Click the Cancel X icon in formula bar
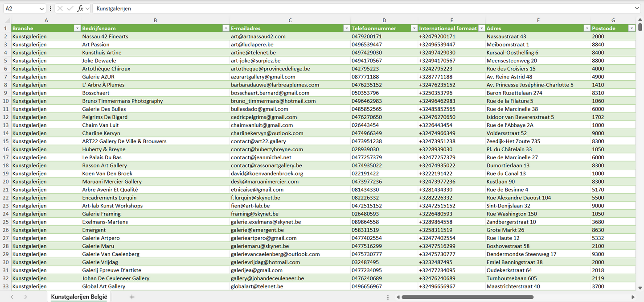 point(60,8)
